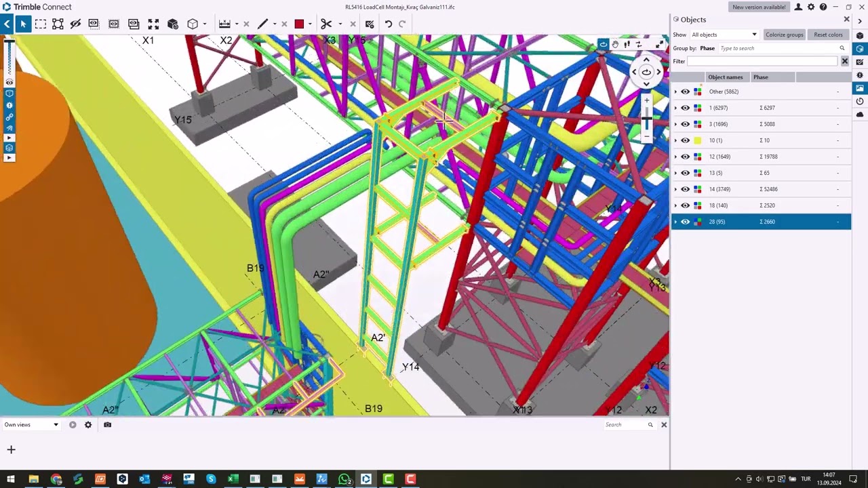Click the 3D box with clock icon
This screenshot has height=488, width=868.
point(173,24)
